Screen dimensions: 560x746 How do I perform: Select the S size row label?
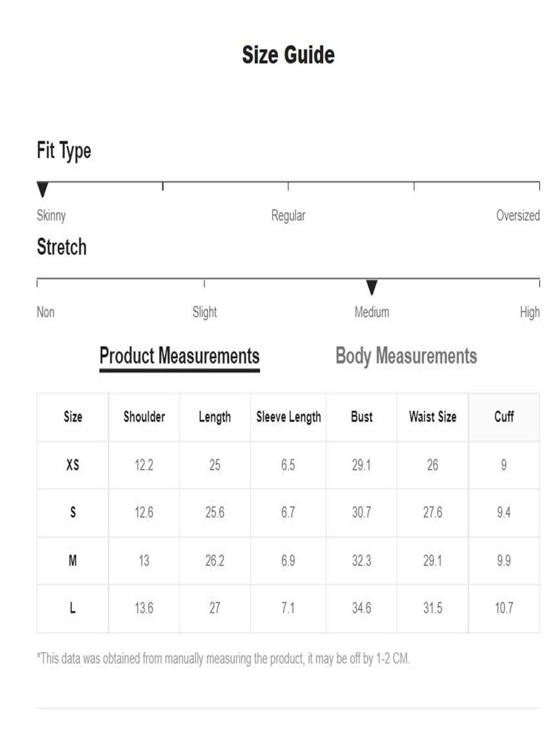click(x=73, y=512)
